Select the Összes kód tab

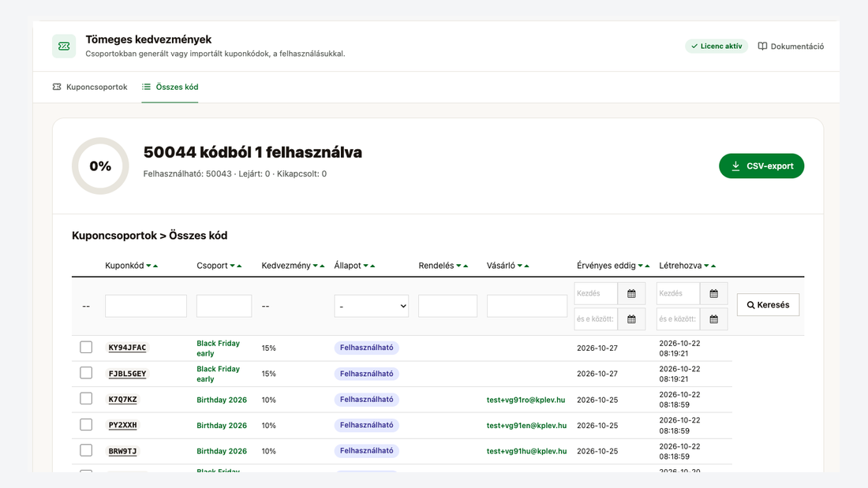tap(170, 87)
